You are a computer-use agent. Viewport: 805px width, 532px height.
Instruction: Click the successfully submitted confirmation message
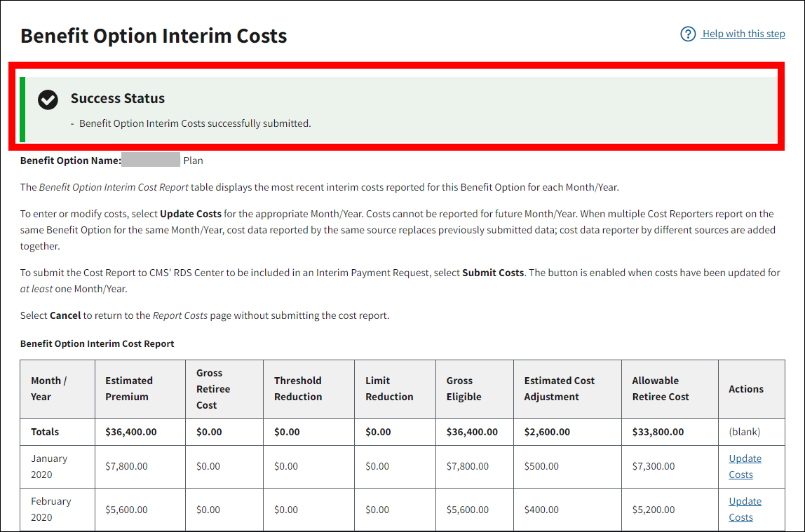[194, 123]
